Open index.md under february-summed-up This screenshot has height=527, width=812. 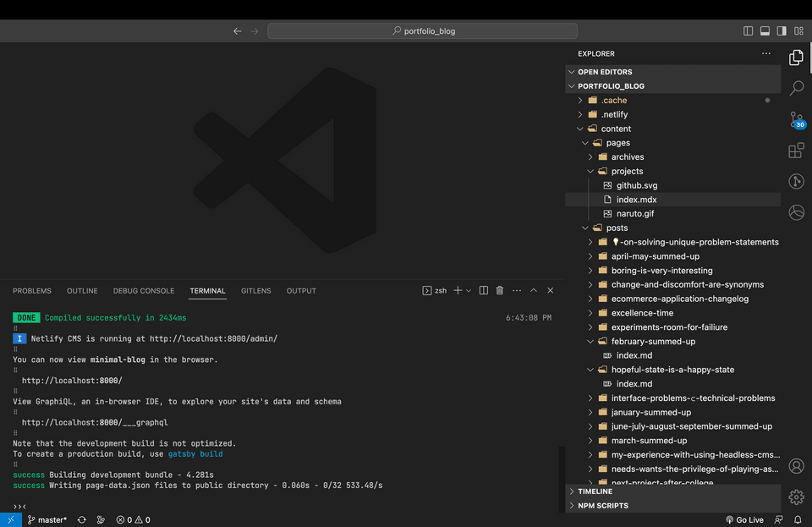coord(673,355)
